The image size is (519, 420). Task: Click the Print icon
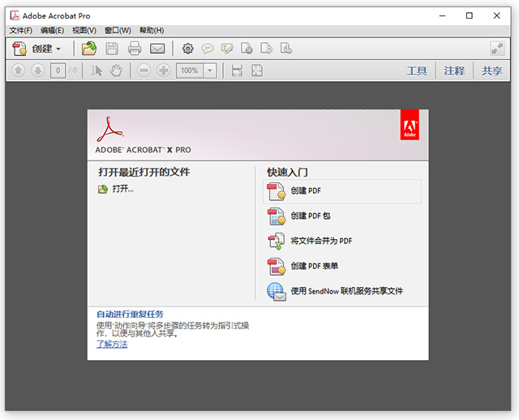(135, 49)
